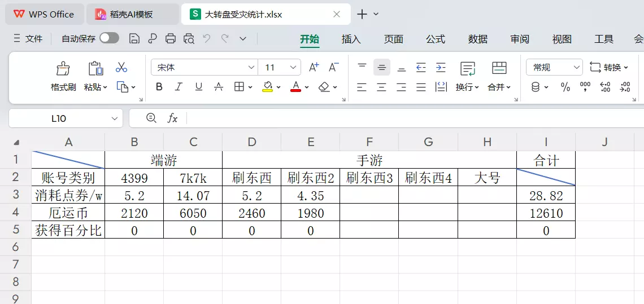Open the alignment group dialog launcher
This screenshot has width=644, height=304.
pyautogui.click(x=517, y=99)
